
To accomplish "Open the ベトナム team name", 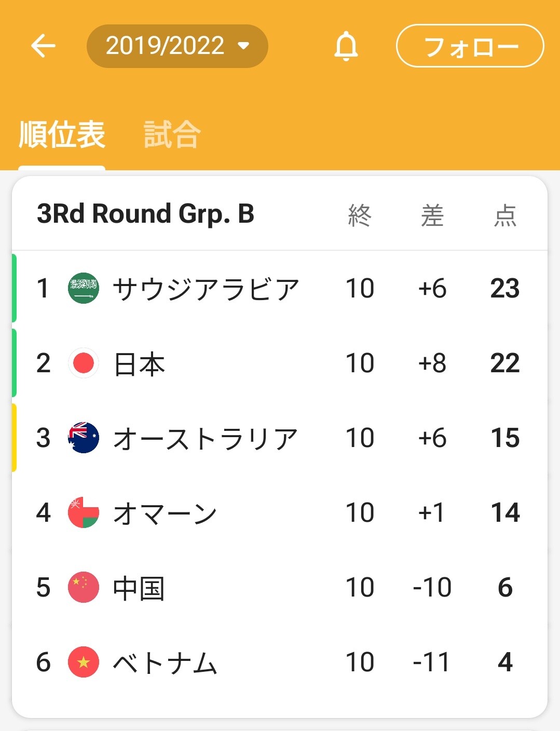I will click(165, 662).
